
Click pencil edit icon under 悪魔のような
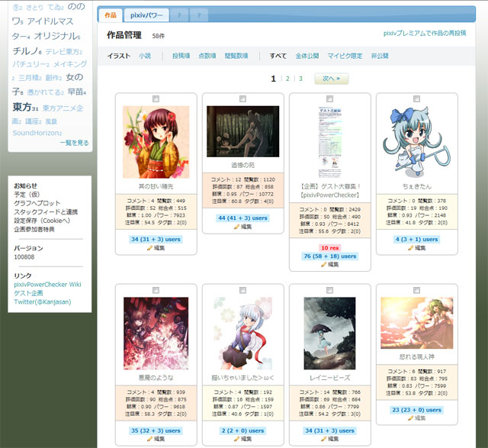click(x=149, y=439)
